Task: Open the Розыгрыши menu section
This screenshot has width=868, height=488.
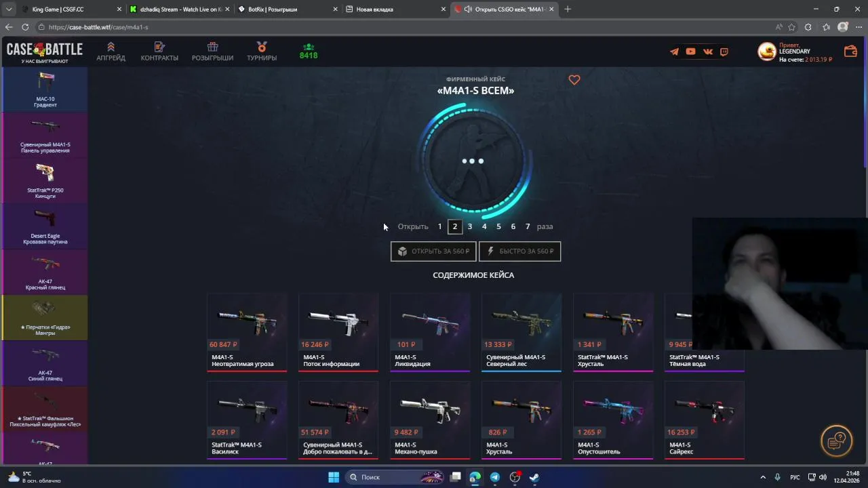Action: pyautogui.click(x=212, y=52)
